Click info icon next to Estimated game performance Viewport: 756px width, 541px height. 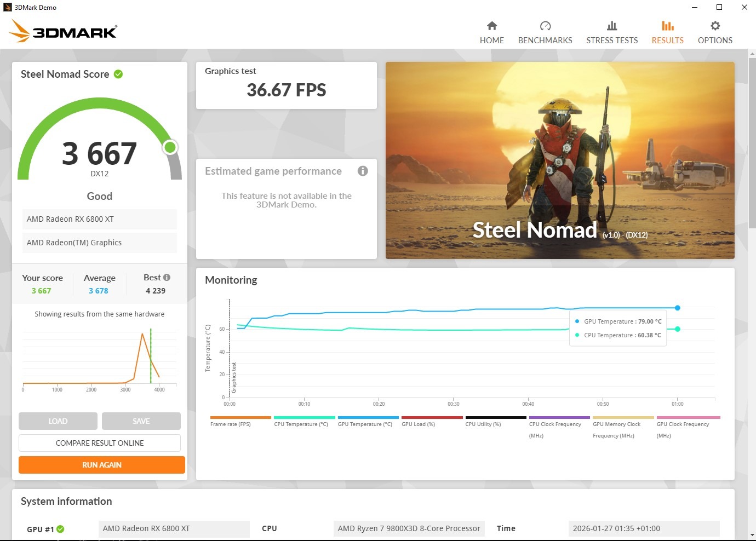[x=363, y=171]
